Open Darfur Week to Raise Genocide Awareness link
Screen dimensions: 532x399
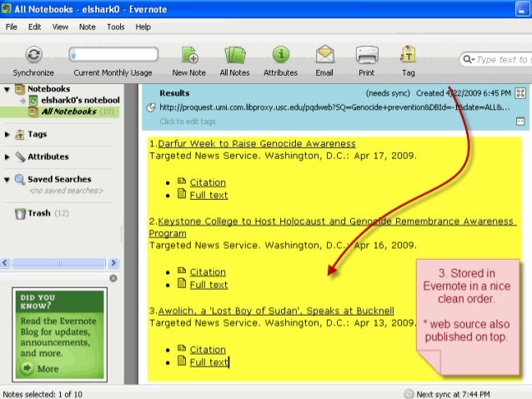pos(257,144)
